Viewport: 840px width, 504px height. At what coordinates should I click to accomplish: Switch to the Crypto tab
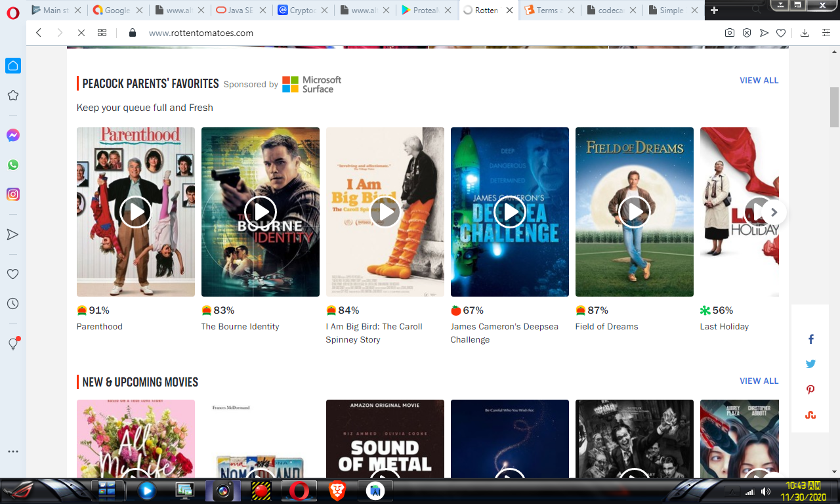(302, 10)
